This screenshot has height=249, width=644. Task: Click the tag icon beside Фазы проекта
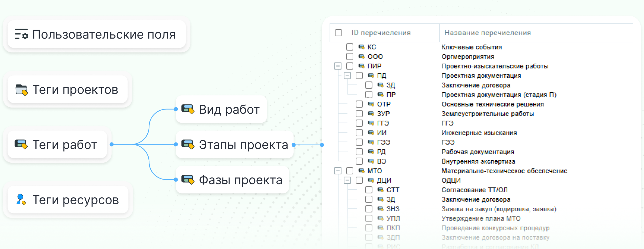pos(188,180)
